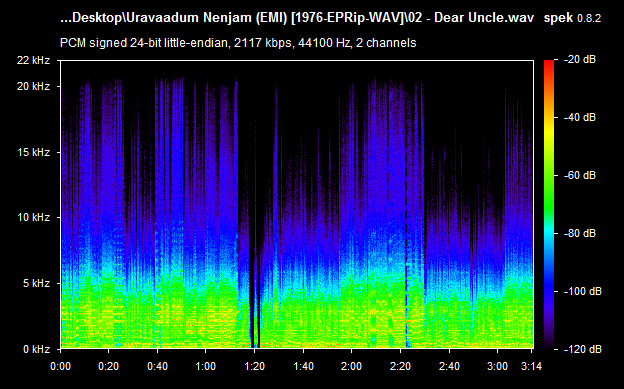Click the 10 kHz frequency label

pos(33,217)
